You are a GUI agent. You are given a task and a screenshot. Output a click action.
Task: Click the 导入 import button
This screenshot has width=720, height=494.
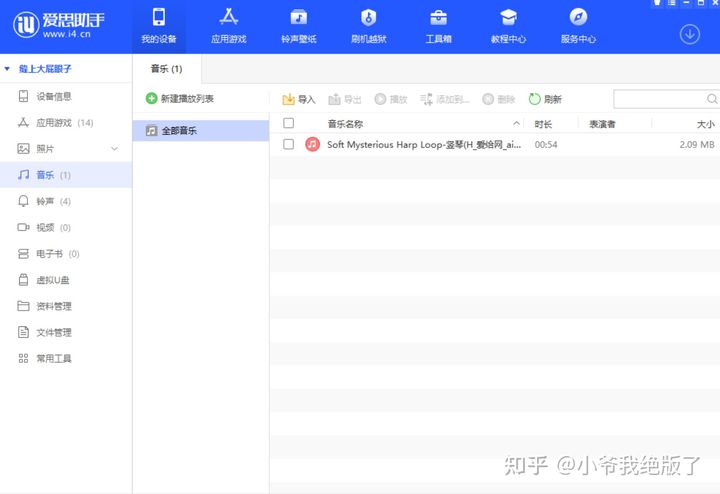click(x=299, y=99)
